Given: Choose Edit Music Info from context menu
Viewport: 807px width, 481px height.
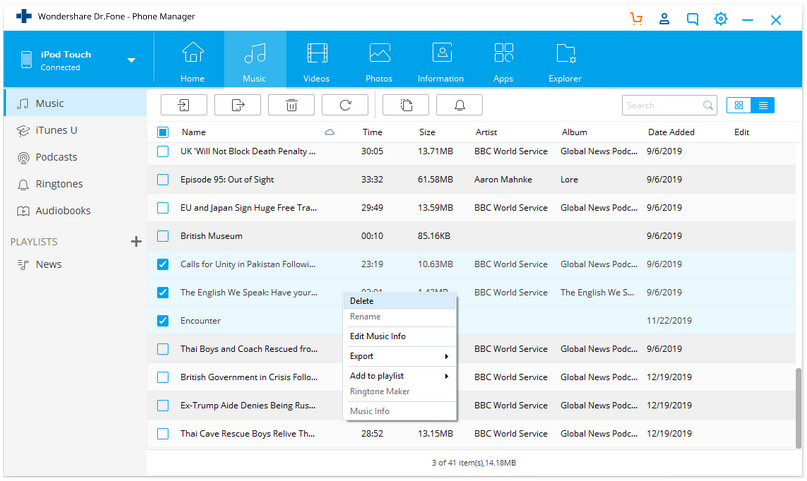Looking at the screenshot, I should [x=399, y=336].
